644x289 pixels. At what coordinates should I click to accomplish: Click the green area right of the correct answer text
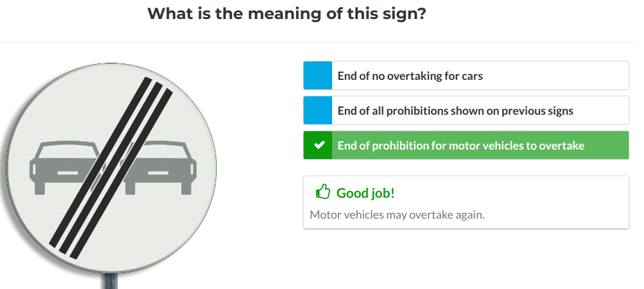607,146
